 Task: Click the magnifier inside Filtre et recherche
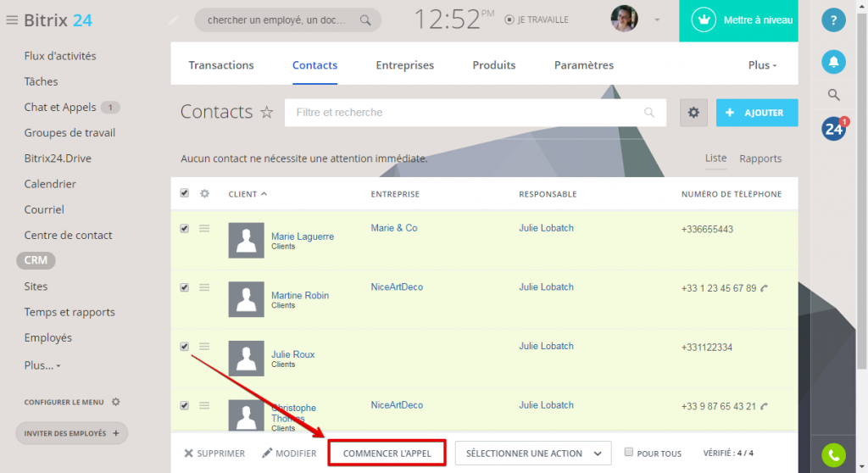(x=649, y=113)
